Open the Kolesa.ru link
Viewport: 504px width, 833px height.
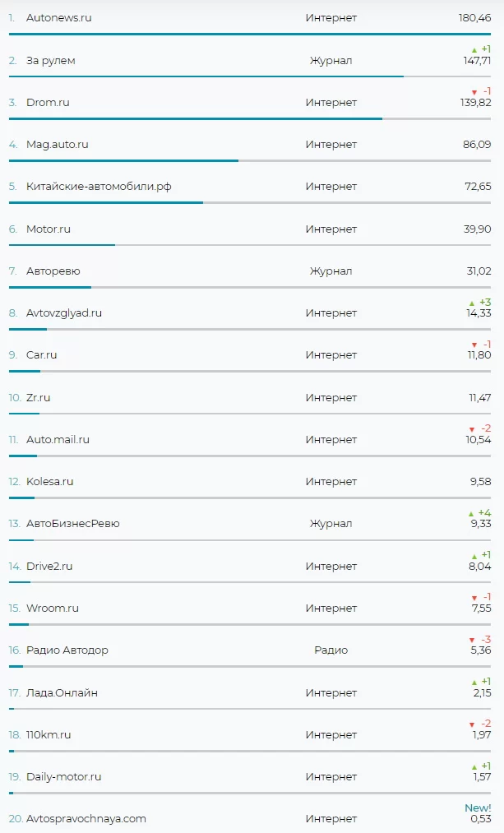pyautogui.click(x=50, y=481)
